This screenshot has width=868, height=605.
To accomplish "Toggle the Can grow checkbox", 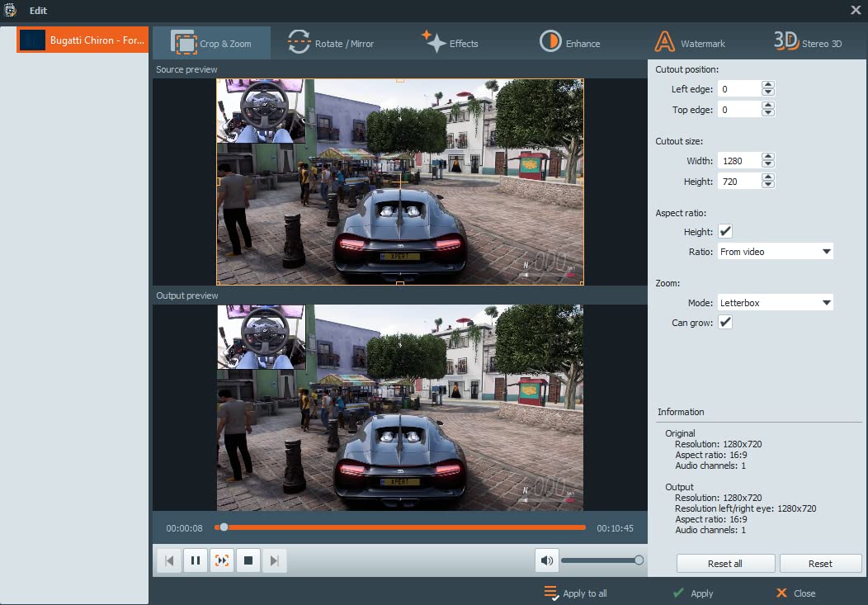I will pyautogui.click(x=725, y=322).
